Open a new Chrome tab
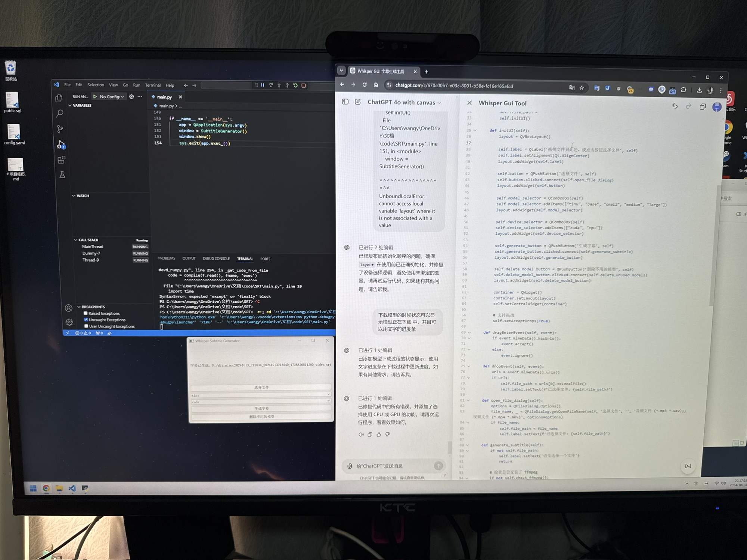 426,72
